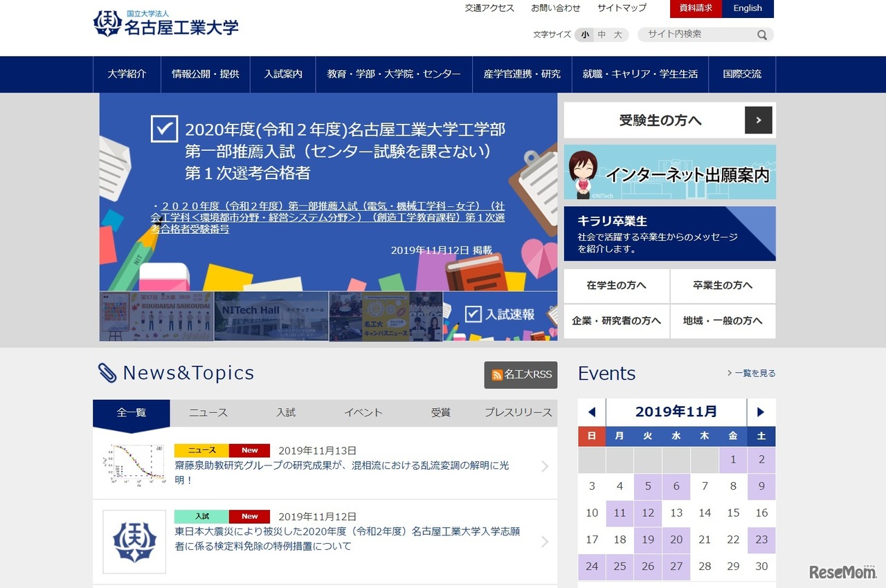Viewport: 886px width, 588px height.
Task: Select November 27 in the calendar
Action: (x=676, y=567)
